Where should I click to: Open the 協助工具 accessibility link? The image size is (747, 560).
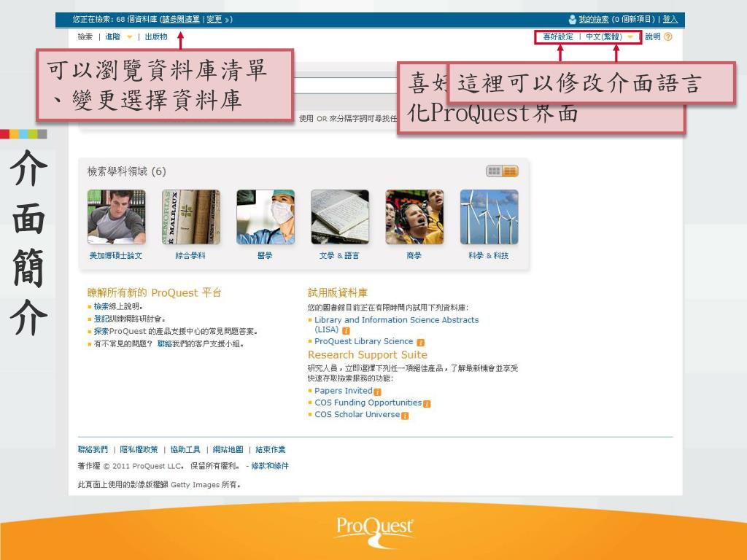pos(185,449)
